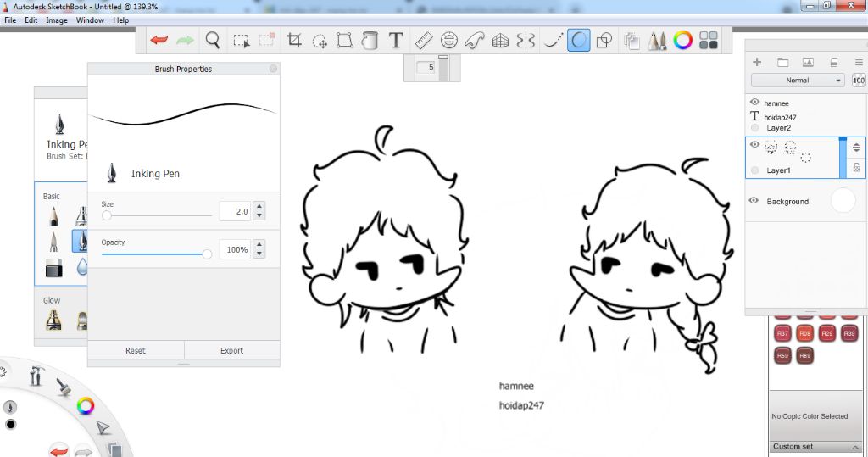Decrease Opacity with down stepper arrow

tap(259, 254)
